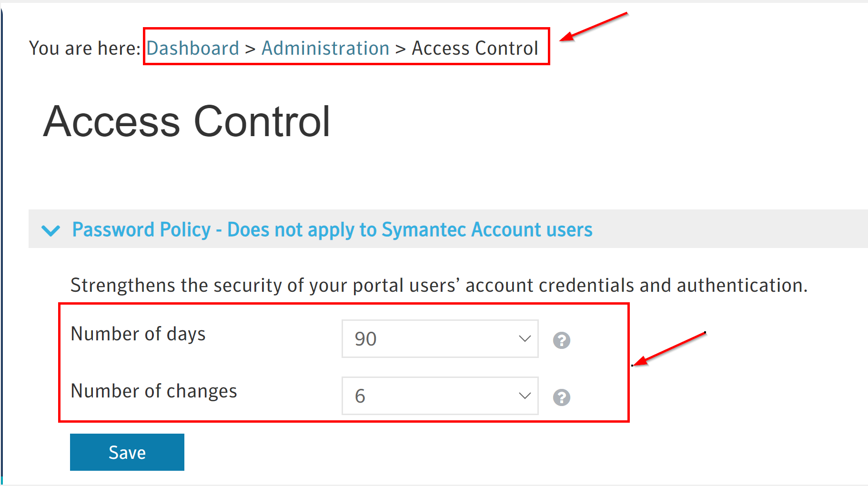Image resolution: width=868 pixels, height=486 pixels.
Task: Click the help icon beside Number of changes
Action: [561, 397]
